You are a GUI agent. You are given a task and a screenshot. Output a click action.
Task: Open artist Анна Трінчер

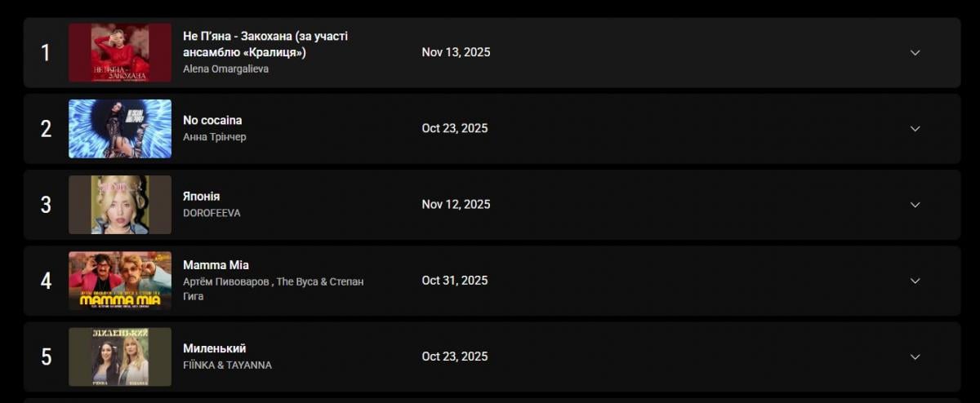click(214, 137)
